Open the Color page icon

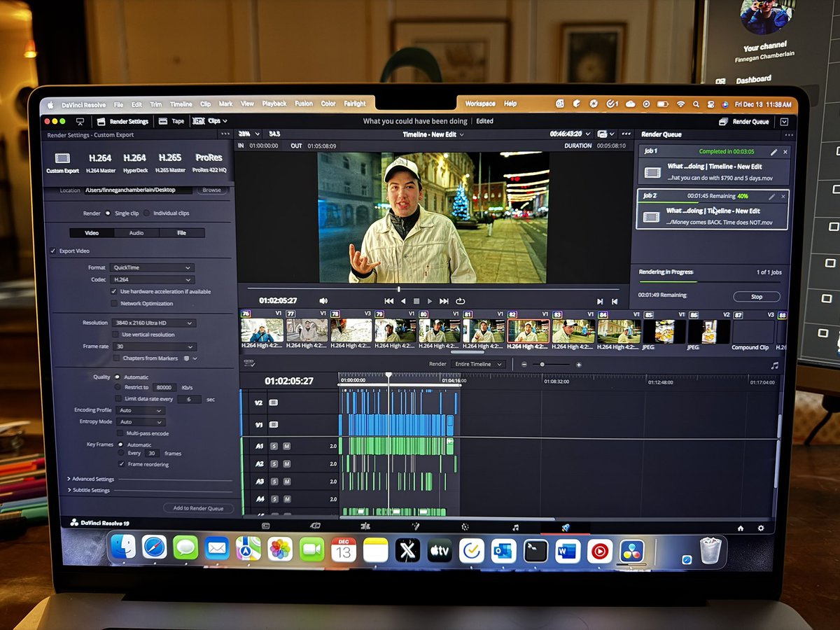point(465,526)
